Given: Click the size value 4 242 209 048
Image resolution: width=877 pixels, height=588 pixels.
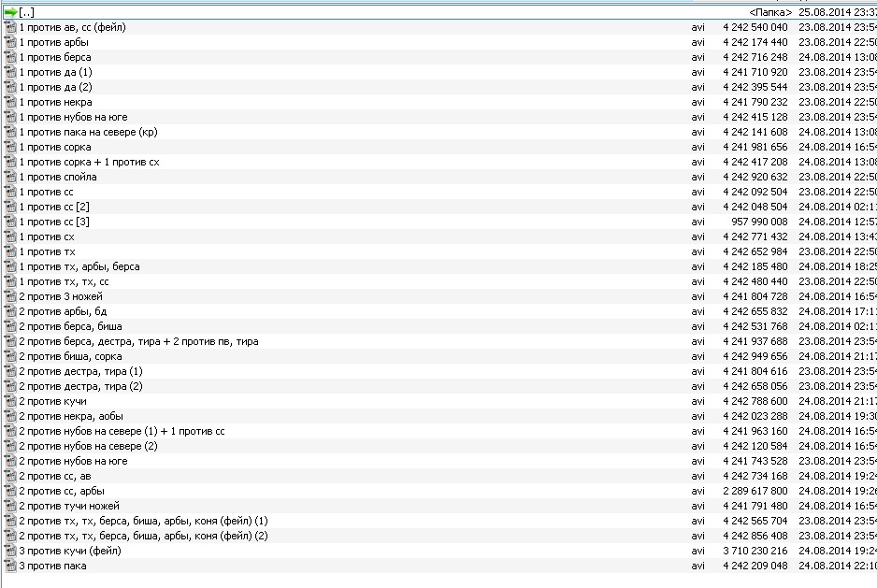Looking at the screenshot, I should click(x=755, y=566).
